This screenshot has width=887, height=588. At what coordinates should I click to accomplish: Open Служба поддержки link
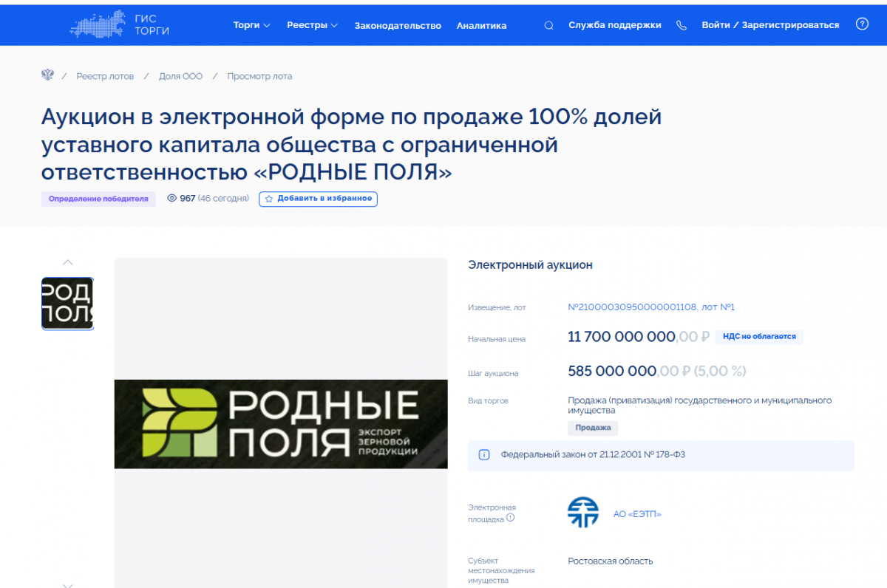[x=614, y=25]
